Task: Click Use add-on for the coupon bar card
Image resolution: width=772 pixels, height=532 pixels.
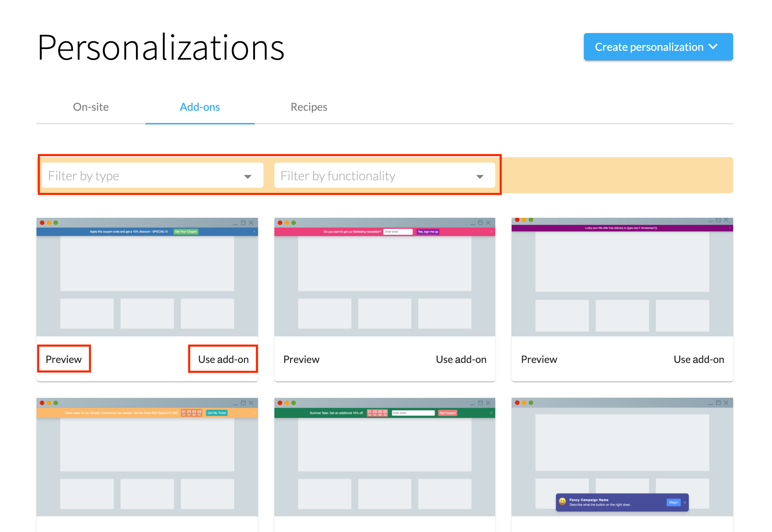Action: point(223,359)
